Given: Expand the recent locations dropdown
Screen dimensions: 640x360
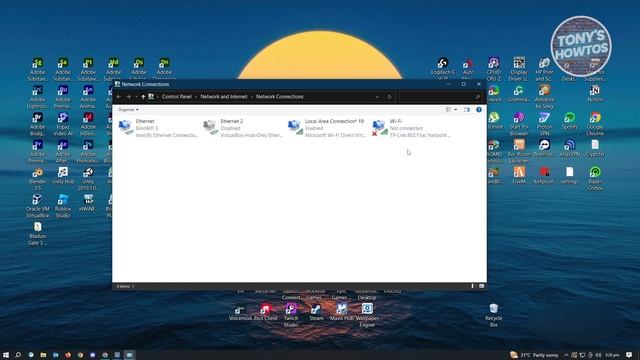Looking at the screenshot, I should point(136,97).
